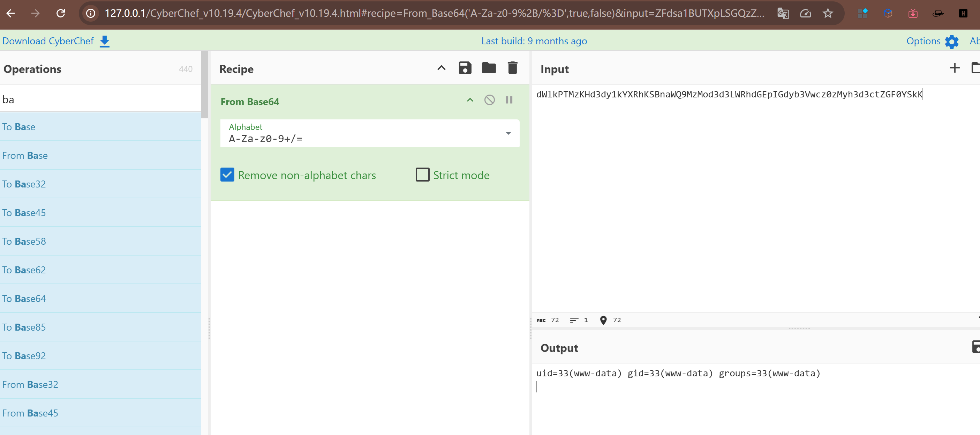Open the blue squares browser extension
The image size is (980, 435).
[862, 13]
